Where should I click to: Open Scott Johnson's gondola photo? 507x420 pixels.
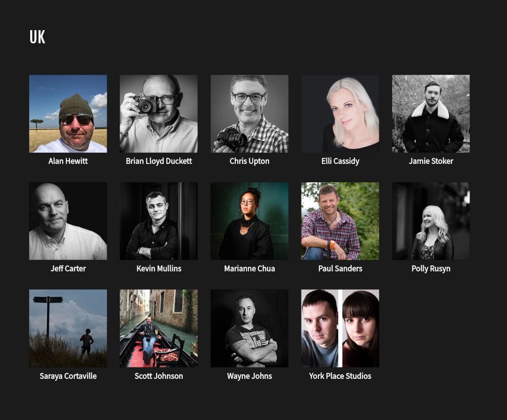(159, 328)
